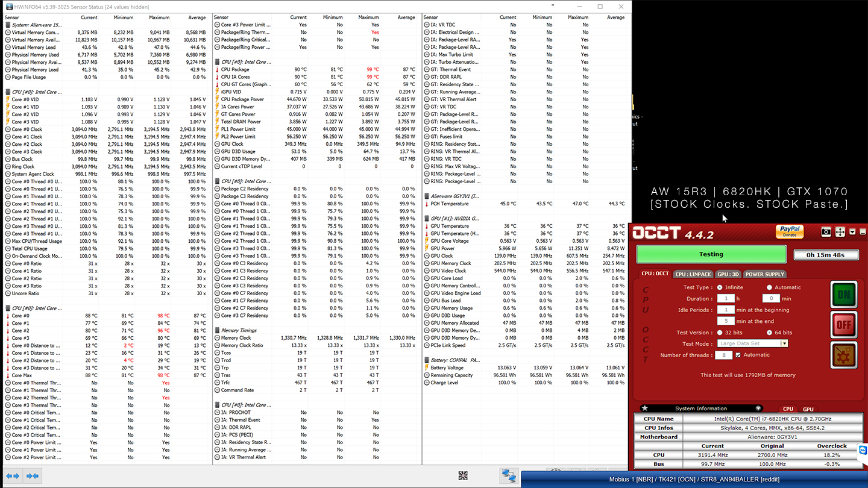
Task: Select the Total CPU Usage sensor row
Action: click(107, 248)
